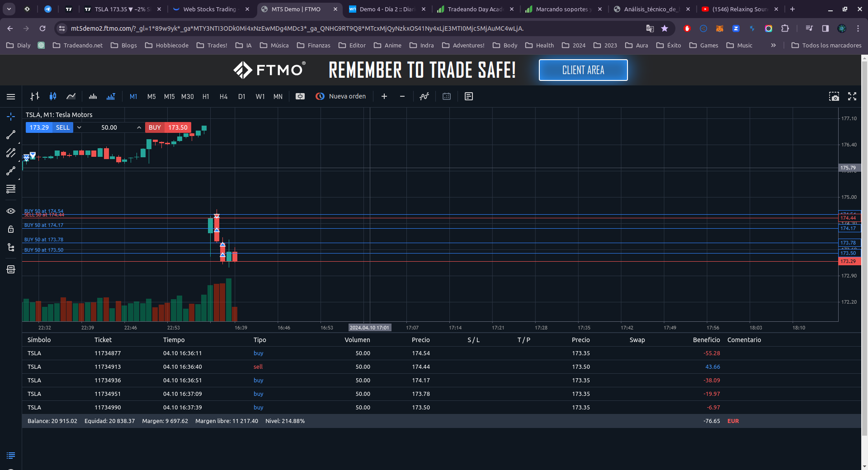Viewport: 868px width, 470px height.
Task: Take a chart screenshot with camera icon
Action: pos(834,96)
